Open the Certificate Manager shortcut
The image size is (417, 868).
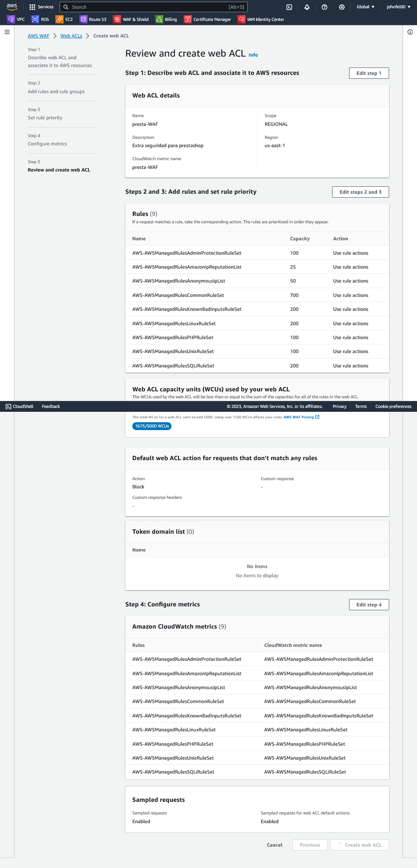click(208, 19)
